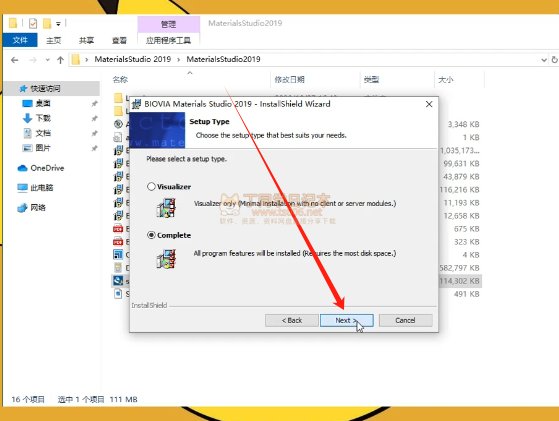Image resolution: width=559 pixels, height=421 pixels.
Task: Click the file icon beside 4 KB
Action: click(x=118, y=255)
